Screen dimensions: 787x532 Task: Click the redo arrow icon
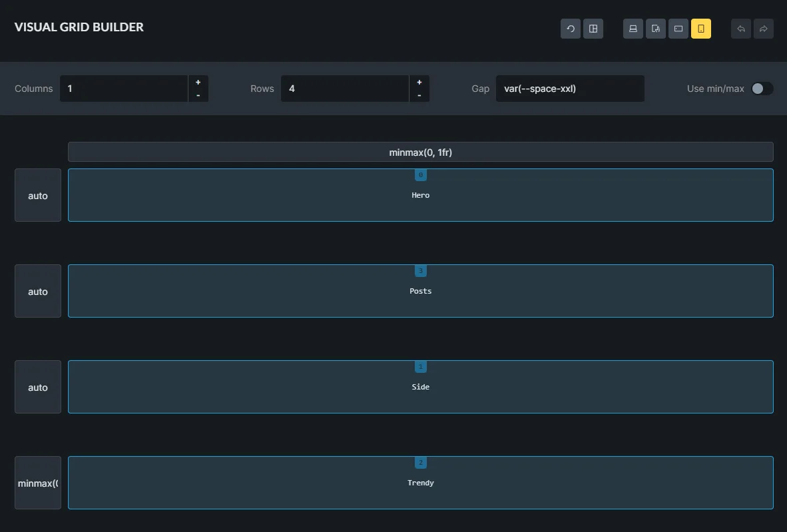[x=764, y=29]
